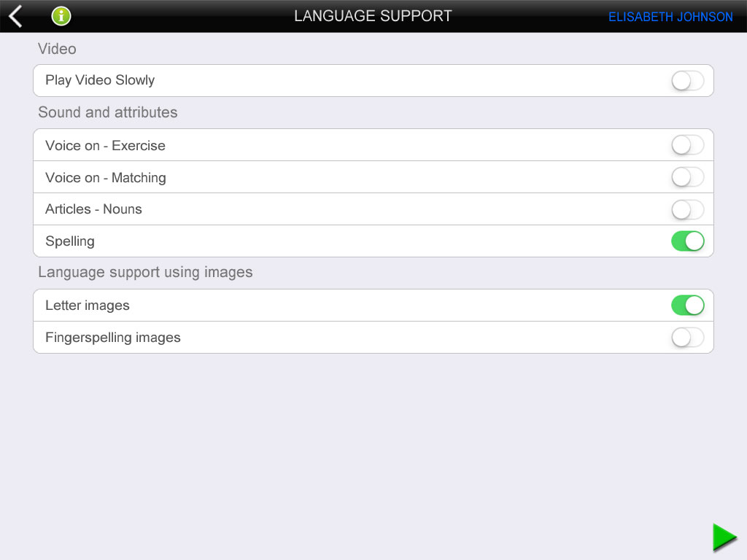Viewport: 747px width, 560px height.
Task: Click the "Articles - Nouns" label
Action: [93, 209]
